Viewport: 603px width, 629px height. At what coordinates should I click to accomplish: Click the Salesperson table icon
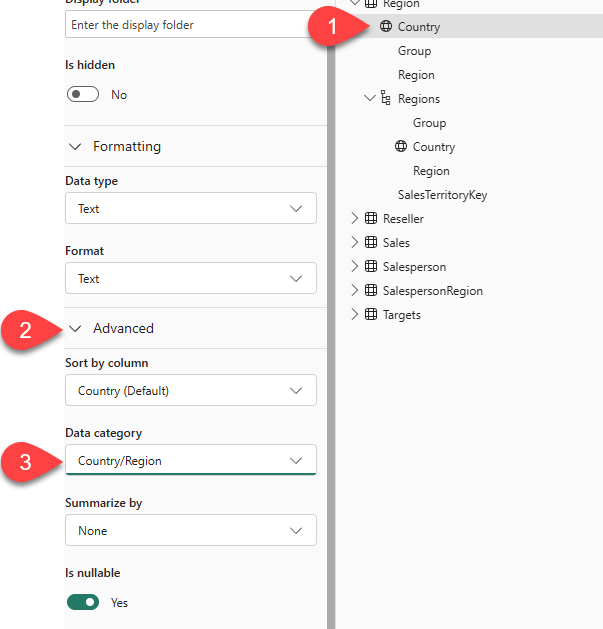click(370, 267)
